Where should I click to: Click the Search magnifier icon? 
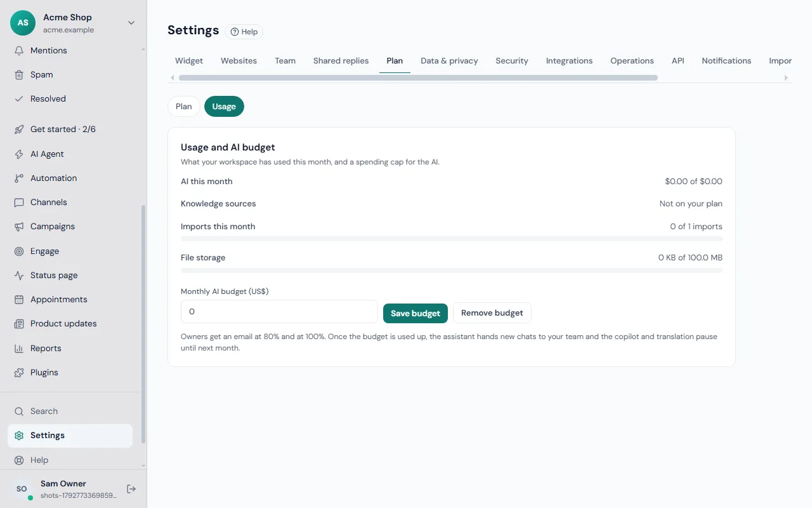click(19, 411)
